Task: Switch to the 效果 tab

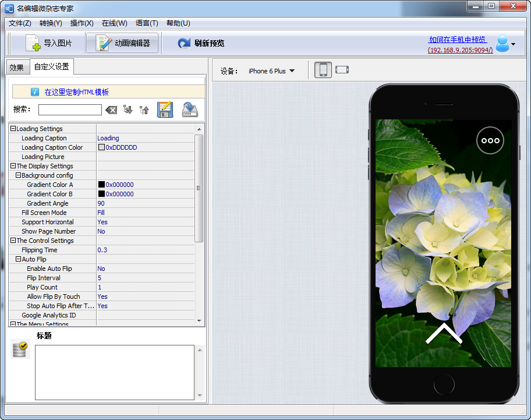Action: (x=16, y=68)
